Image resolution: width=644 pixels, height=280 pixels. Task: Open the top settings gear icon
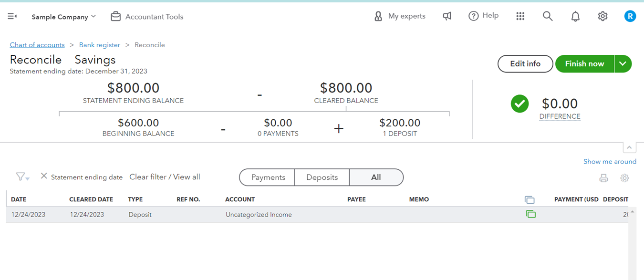pyautogui.click(x=602, y=16)
